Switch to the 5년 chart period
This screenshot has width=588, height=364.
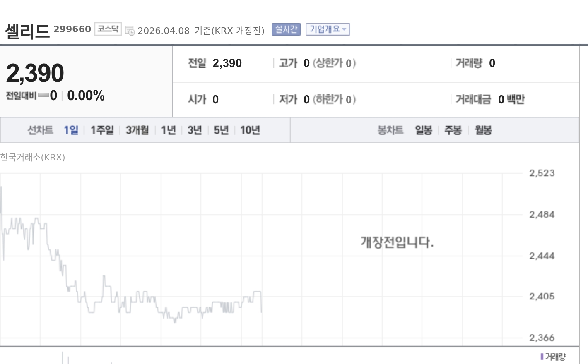pyautogui.click(x=221, y=130)
